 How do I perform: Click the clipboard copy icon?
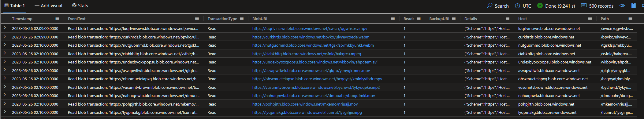coord(634,5)
